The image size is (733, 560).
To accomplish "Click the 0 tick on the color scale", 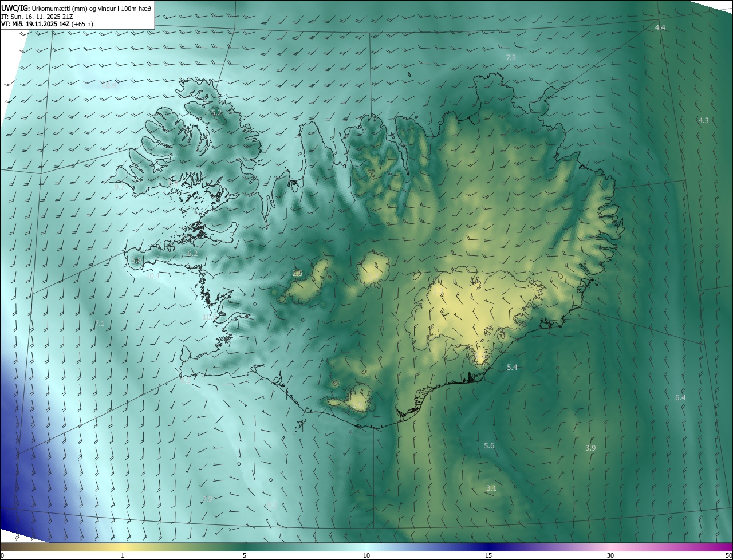I will (x=2, y=556).
